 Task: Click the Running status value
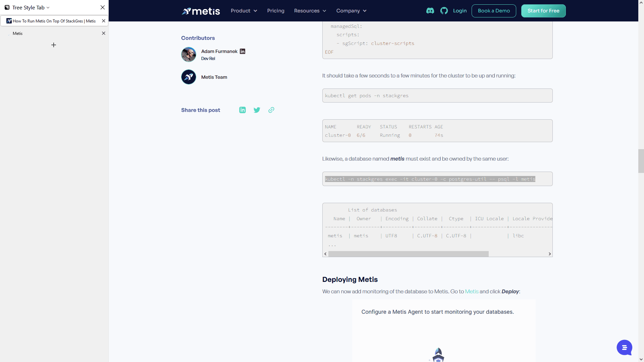tap(390, 135)
